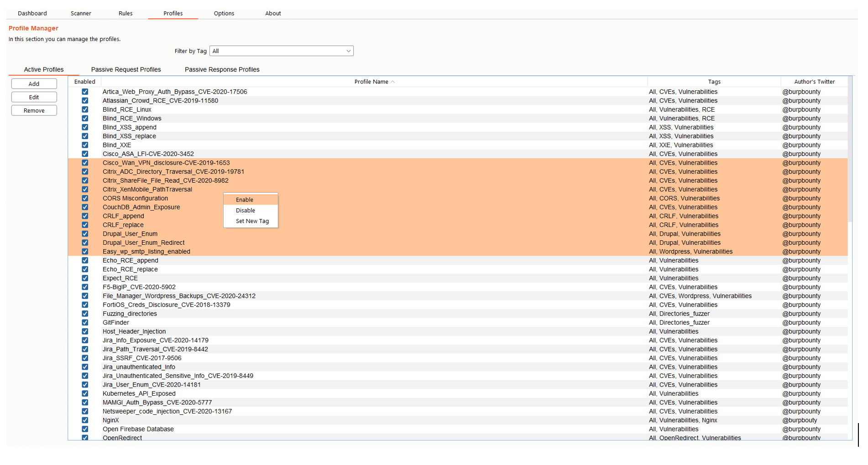Image resolution: width=868 pixels, height=465 pixels.
Task: Toggle the Host_Header_Injection enabled checkbox
Action: click(x=85, y=331)
